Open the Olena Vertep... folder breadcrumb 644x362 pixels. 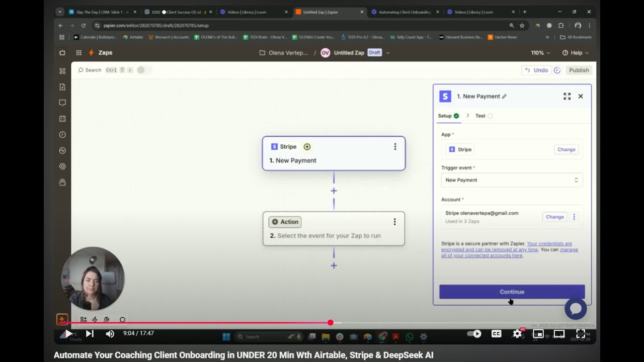(x=284, y=53)
